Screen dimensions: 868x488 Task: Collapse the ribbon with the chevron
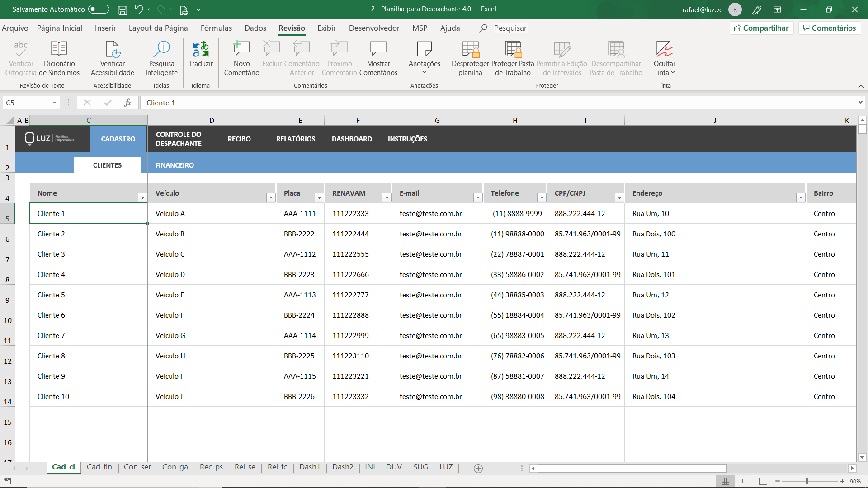click(861, 86)
